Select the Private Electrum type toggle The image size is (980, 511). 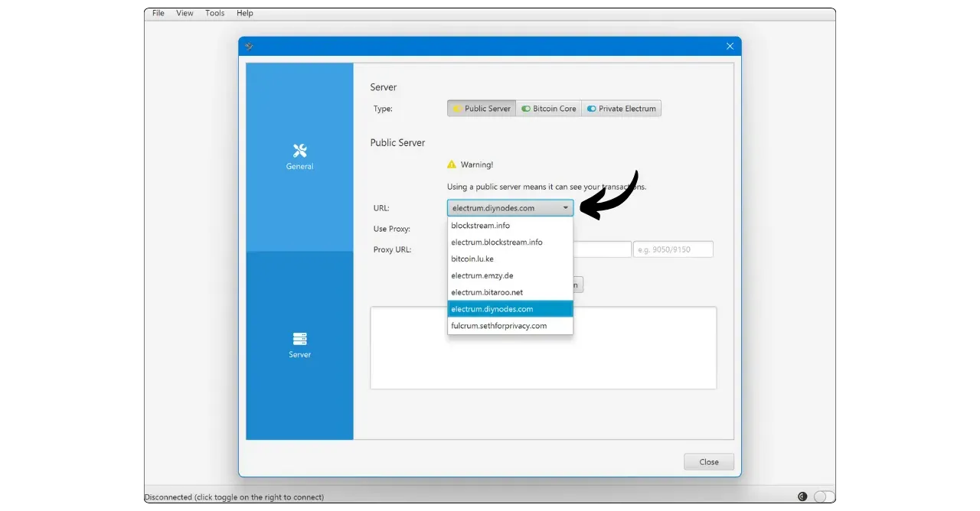point(621,109)
